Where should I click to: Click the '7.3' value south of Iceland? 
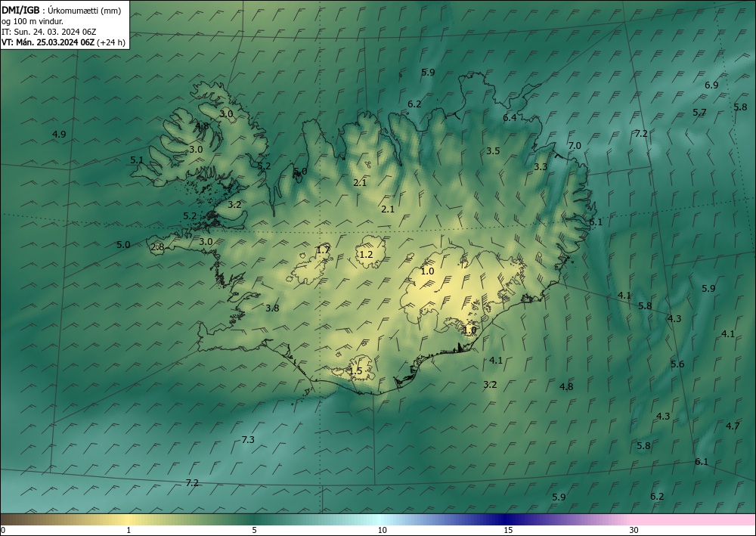coord(248,439)
